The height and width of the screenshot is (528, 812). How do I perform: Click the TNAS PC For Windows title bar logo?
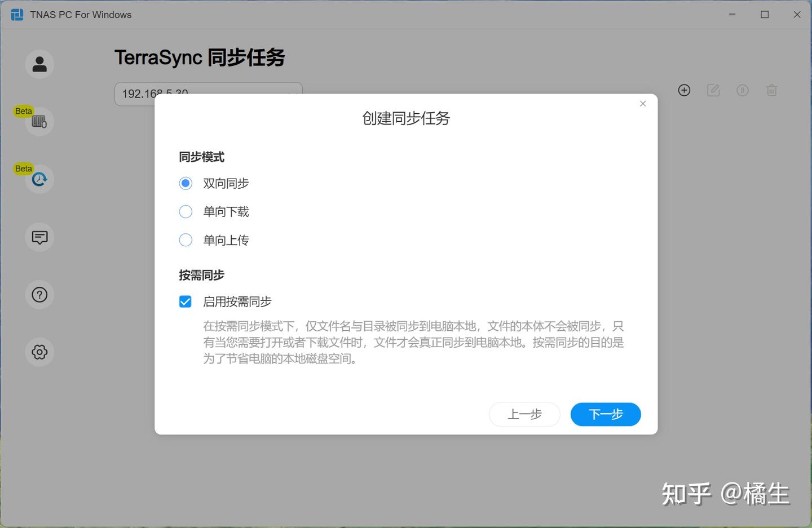(x=17, y=14)
